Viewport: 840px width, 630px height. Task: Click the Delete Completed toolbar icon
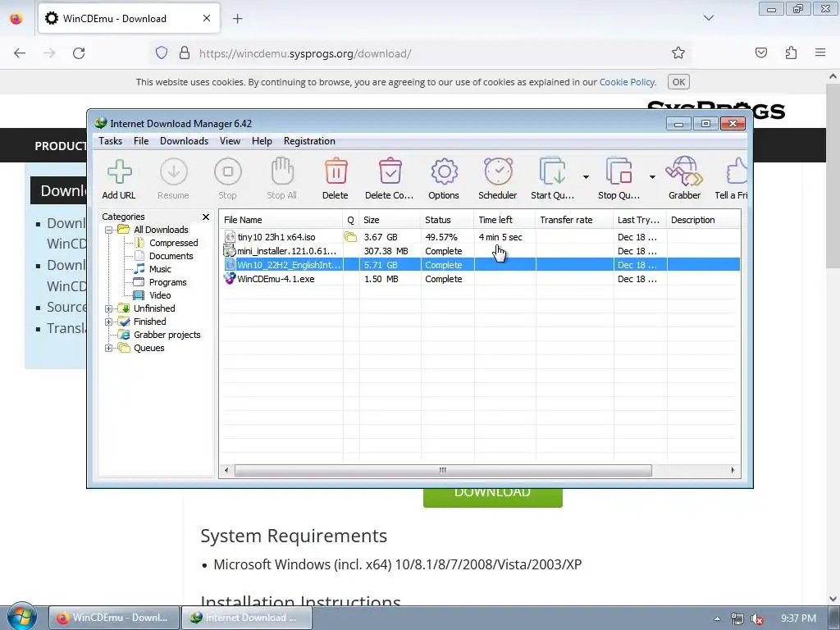tap(390, 171)
